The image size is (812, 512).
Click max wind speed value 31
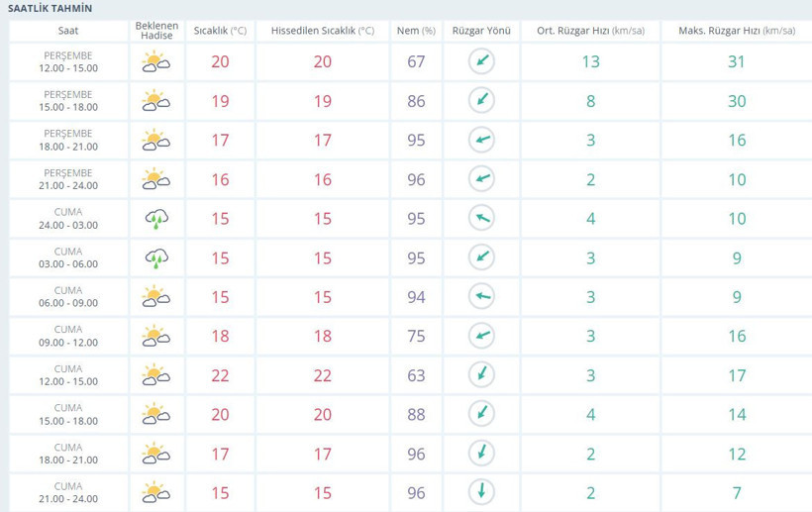tap(736, 62)
